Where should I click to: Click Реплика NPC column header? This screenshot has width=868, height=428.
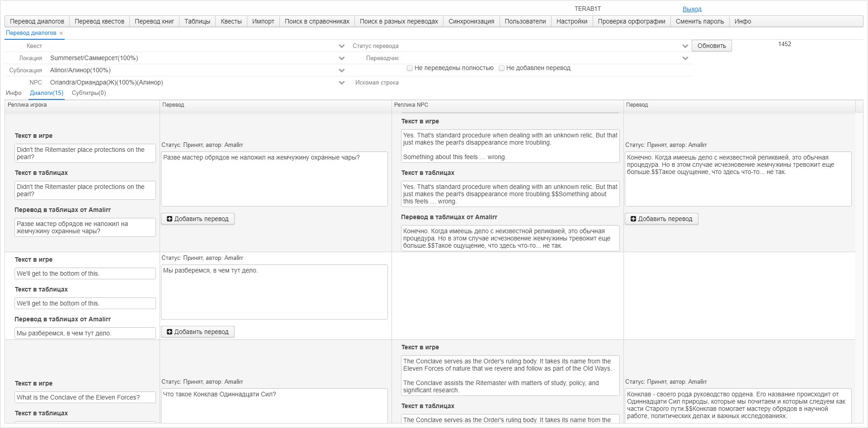point(507,105)
